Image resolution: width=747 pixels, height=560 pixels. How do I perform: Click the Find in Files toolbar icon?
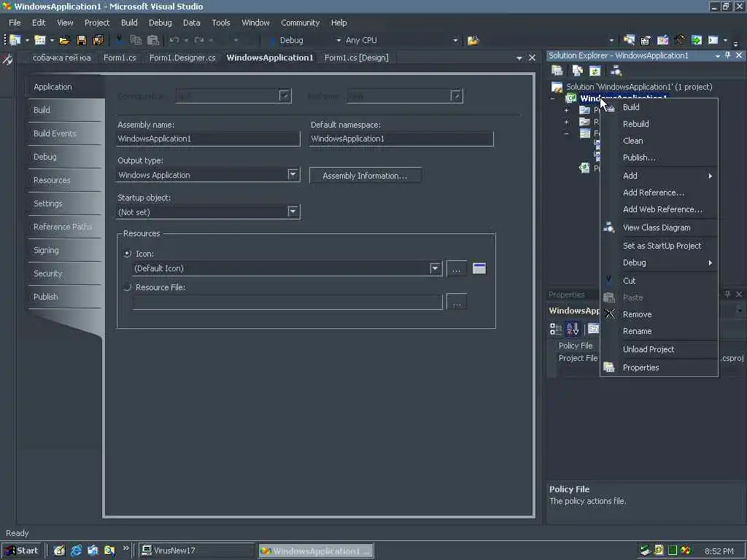pos(473,41)
